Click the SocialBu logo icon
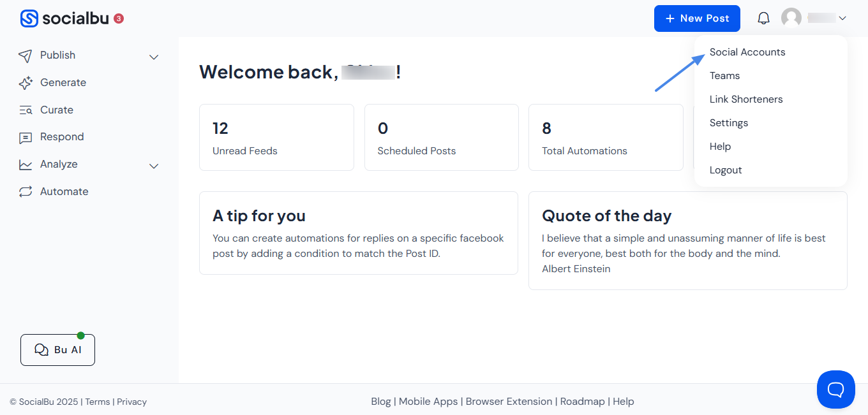Image resolution: width=868 pixels, height=415 pixels. (29, 18)
